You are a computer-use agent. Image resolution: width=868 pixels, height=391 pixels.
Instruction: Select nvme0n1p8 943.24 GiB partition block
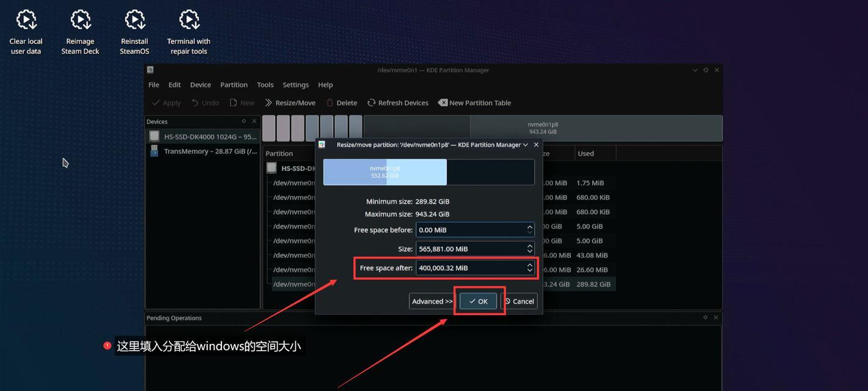tap(543, 128)
